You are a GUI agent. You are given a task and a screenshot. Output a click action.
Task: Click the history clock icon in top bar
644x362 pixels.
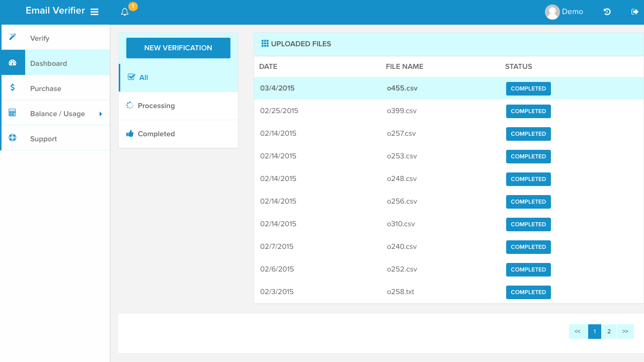coord(607,11)
